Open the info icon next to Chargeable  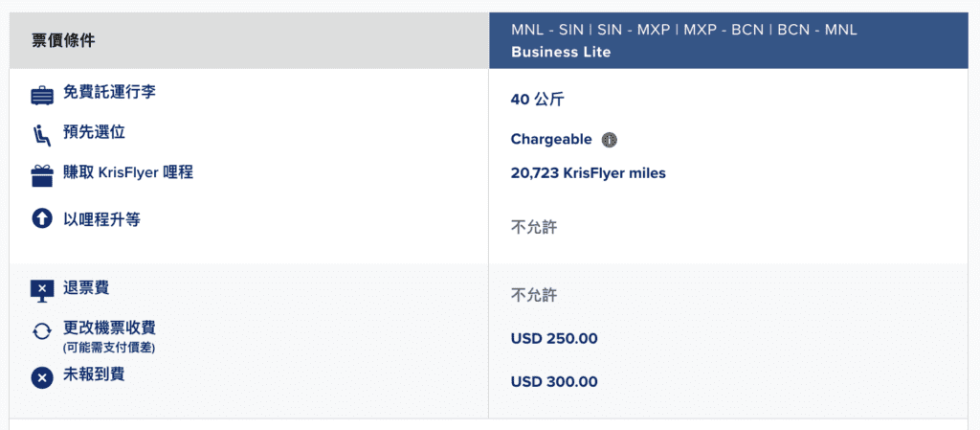tap(610, 140)
